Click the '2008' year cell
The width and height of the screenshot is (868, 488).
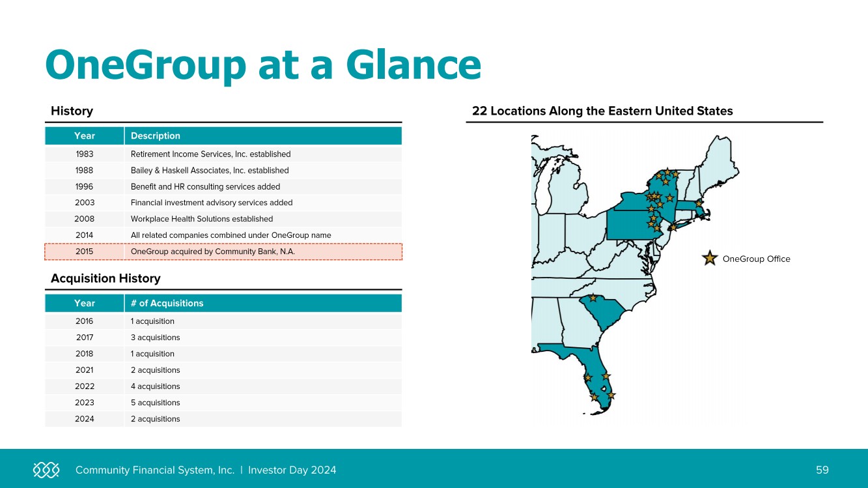85,219
